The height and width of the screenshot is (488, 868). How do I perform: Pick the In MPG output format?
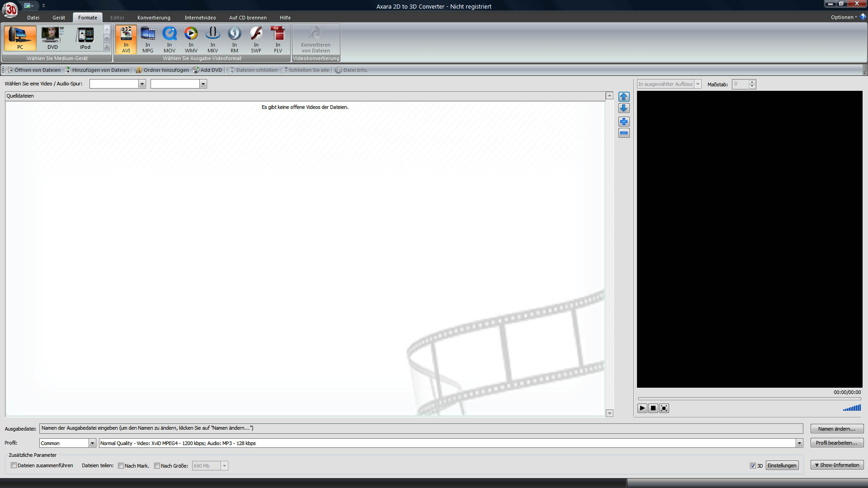coord(148,40)
